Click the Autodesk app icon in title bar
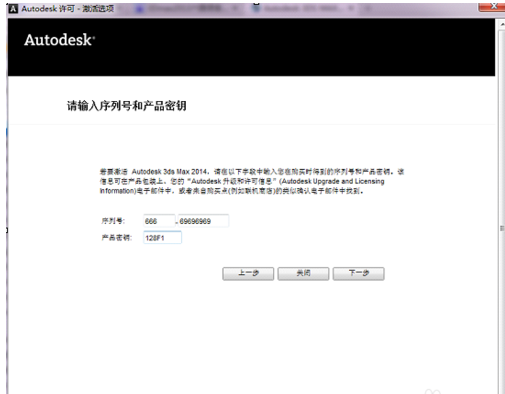505x394 pixels. tap(13, 9)
